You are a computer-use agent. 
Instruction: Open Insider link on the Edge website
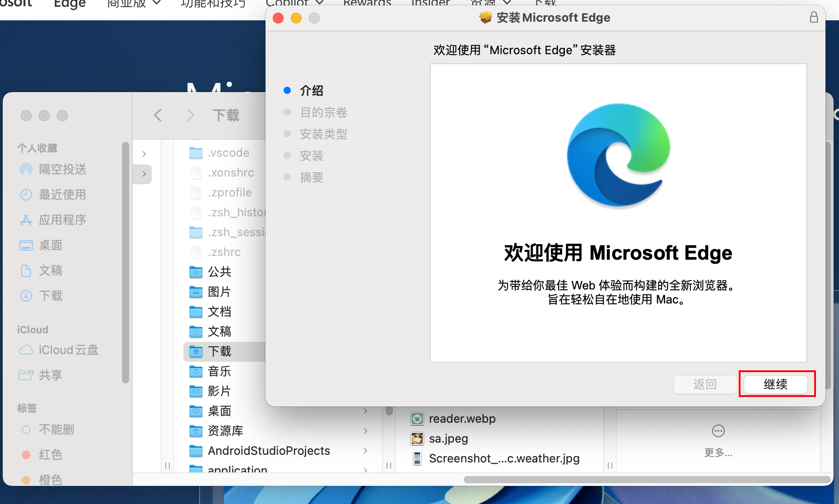pos(431,4)
